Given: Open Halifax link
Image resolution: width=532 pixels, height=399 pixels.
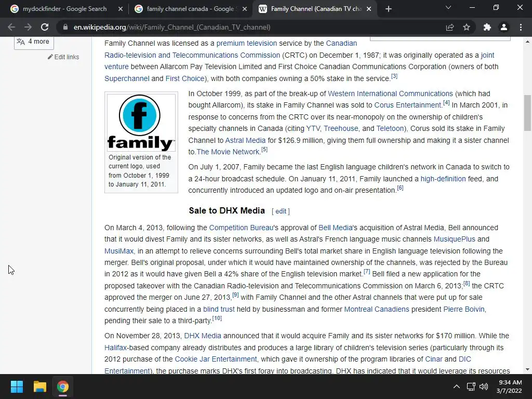Looking at the screenshot, I should (x=115, y=348).
